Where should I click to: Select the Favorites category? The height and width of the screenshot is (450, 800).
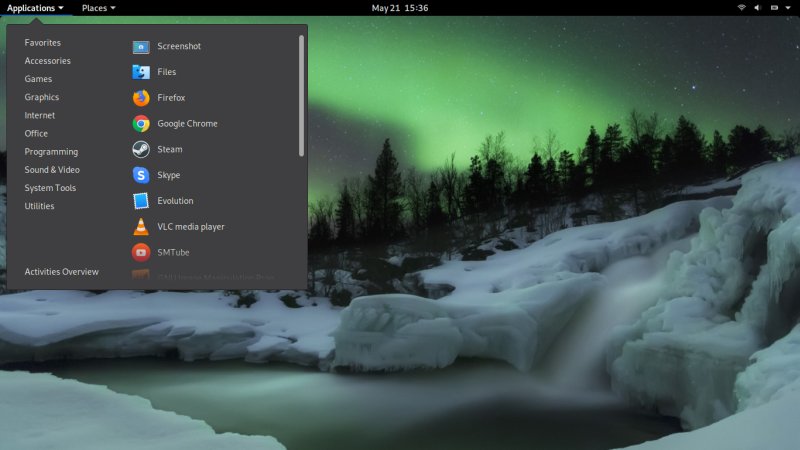pos(43,43)
